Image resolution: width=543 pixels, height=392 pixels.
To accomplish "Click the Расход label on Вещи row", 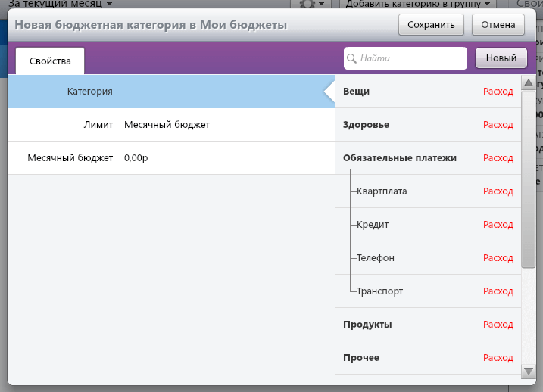I will pyautogui.click(x=498, y=92).
